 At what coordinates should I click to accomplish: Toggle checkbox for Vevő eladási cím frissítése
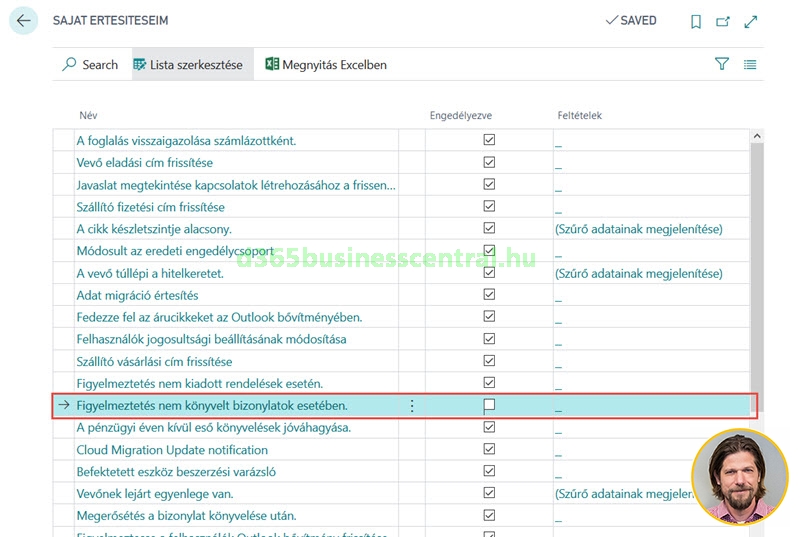pyautogui.click(x=489, y=162)
